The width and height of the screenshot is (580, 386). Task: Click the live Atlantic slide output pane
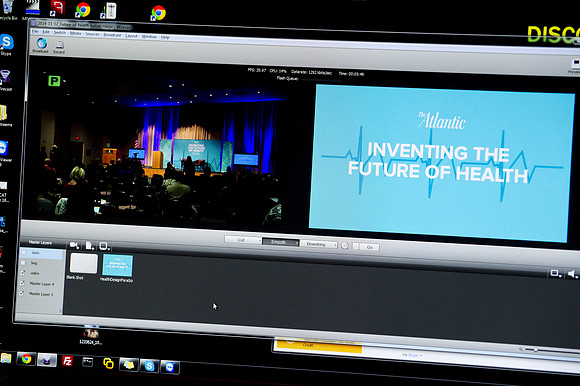pyautogui.click(x=441, y=163)
